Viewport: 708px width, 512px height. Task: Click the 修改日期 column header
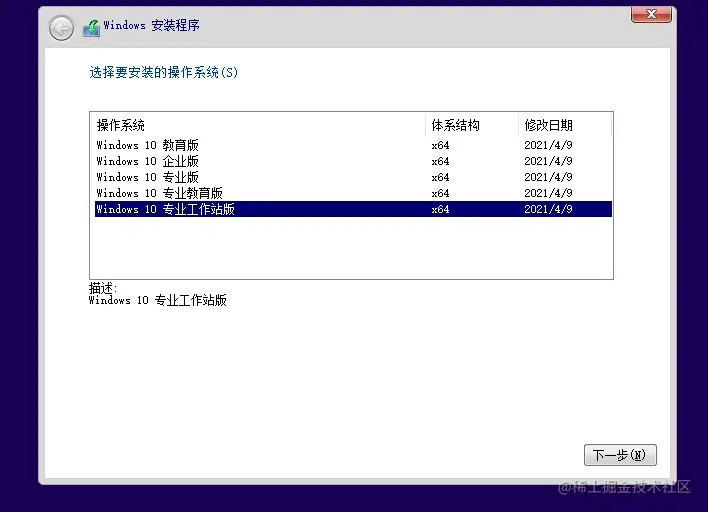tap(565, 125)
